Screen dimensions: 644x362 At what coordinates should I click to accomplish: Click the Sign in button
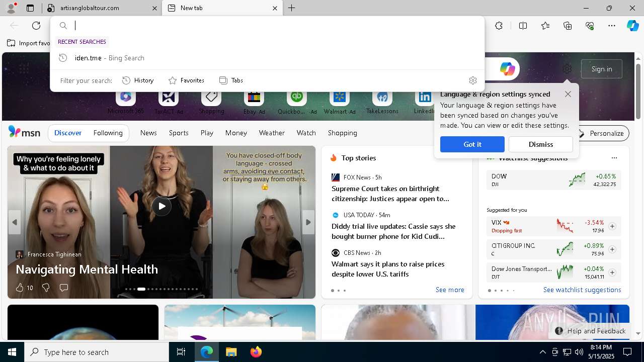pyautogui.click(x=602, y=69)
